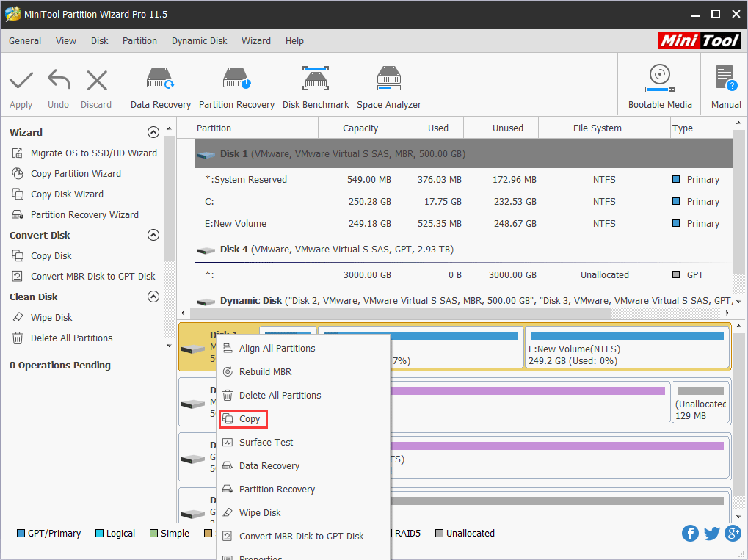Click the partition list horizontal scrollbar

point(401,313)
